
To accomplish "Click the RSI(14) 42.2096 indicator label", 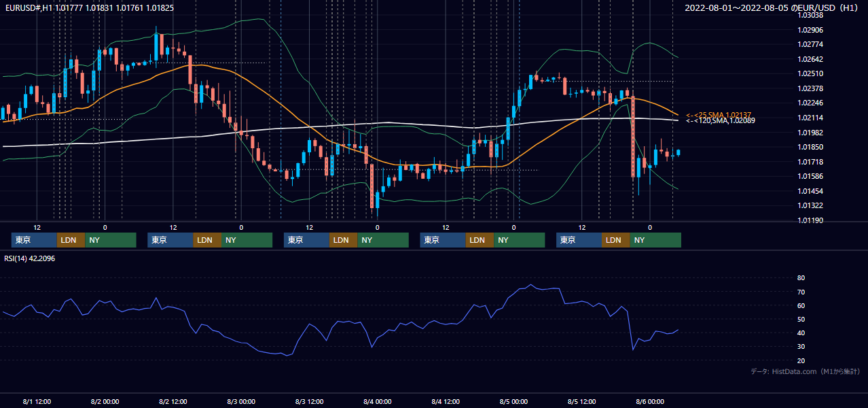I will point(30,259).
